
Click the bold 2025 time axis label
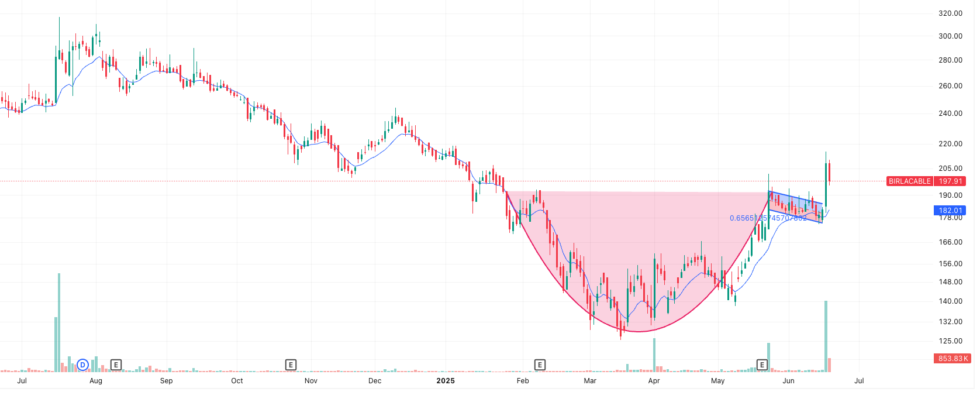(x=446, y=381)
